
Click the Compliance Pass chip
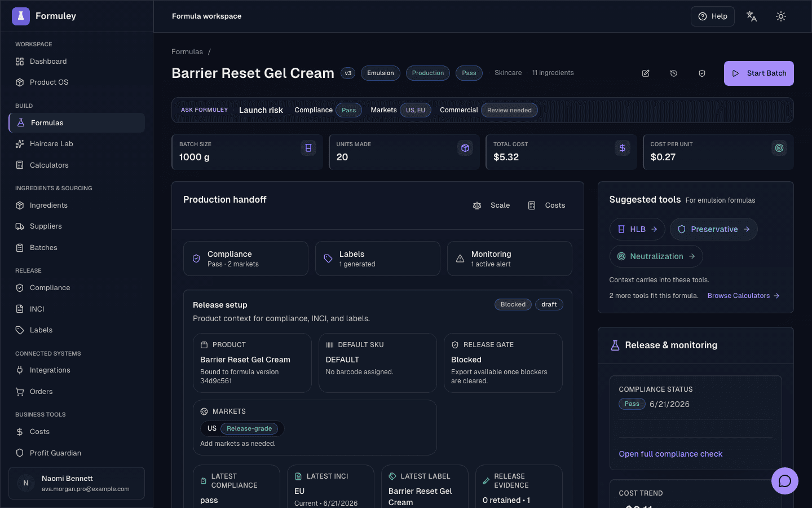(349, 110)
